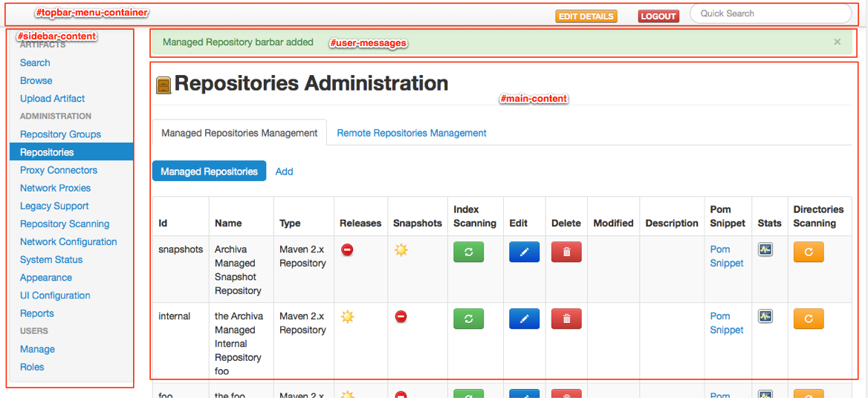
Task: Start directories scanning for snapshots repository
Action: pos(808,252)
